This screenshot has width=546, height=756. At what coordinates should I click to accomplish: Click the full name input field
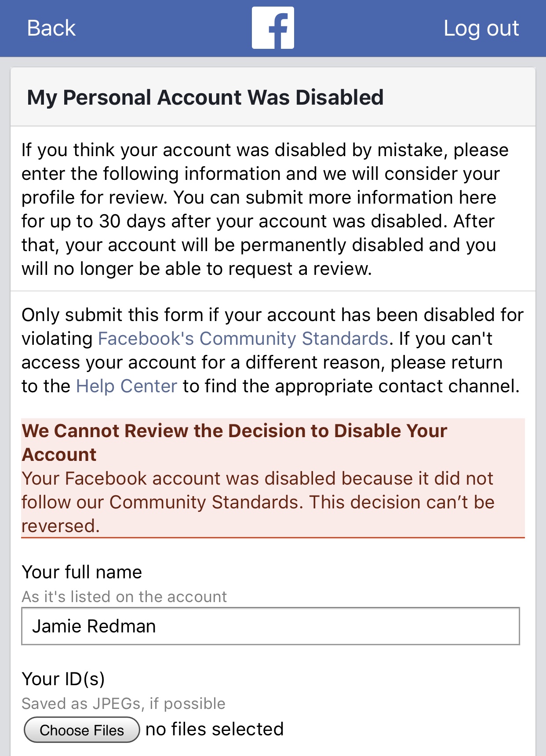pos(270,626)
